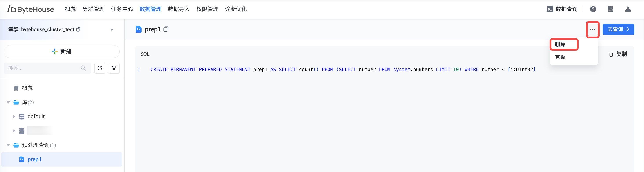Open 数据查询 console link
This screenshot has height=172, width=644.
point(562,9)
